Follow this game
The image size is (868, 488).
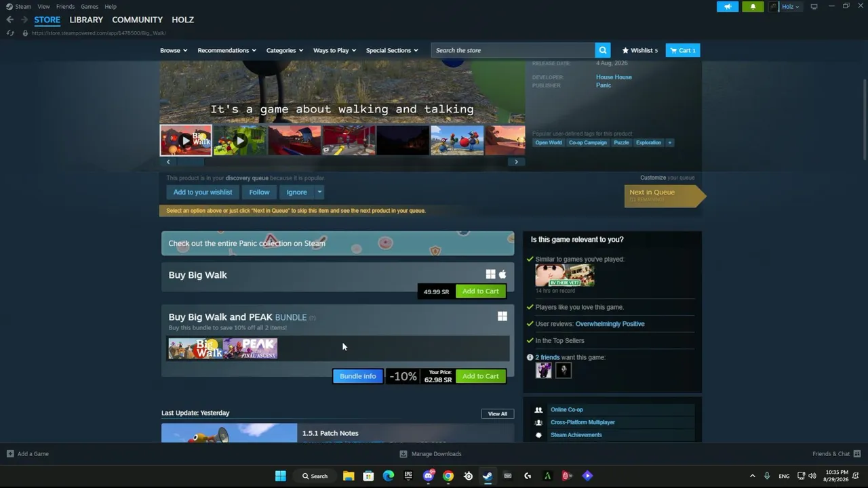(259, 192)
